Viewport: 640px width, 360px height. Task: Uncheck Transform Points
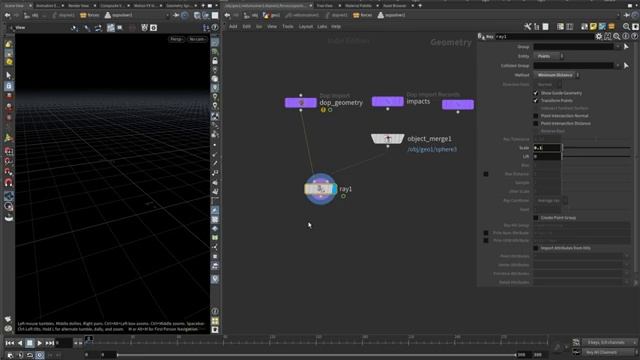pos(536,100)
